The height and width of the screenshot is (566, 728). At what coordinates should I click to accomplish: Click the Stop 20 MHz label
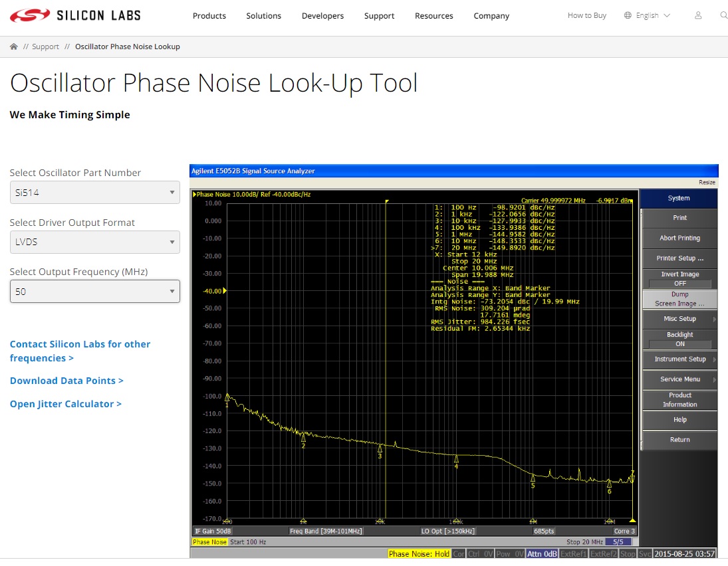[x=584, y=542]
